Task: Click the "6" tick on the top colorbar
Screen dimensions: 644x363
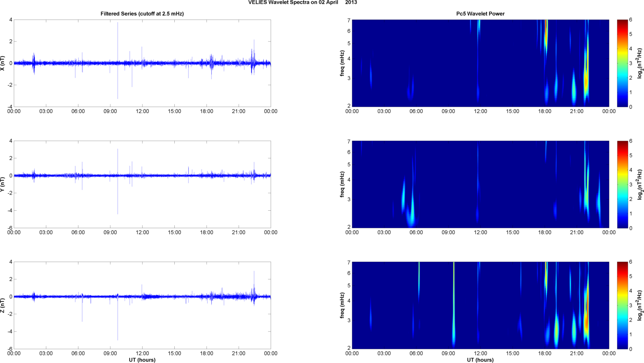Action: 631,20
